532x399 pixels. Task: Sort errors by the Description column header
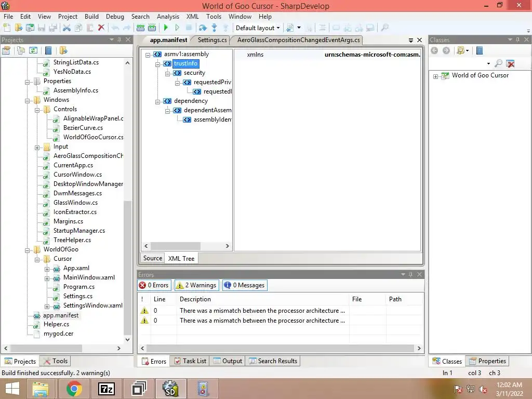point(262,299)
